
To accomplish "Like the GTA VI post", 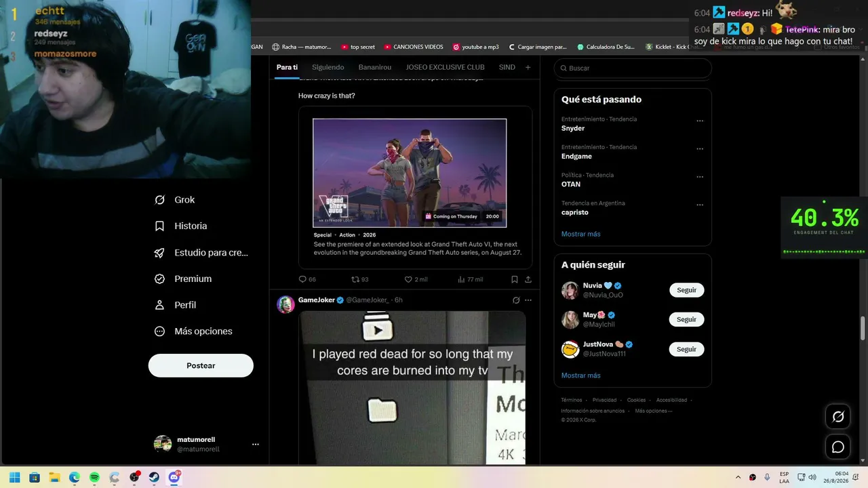I will [x=416, y=279].
